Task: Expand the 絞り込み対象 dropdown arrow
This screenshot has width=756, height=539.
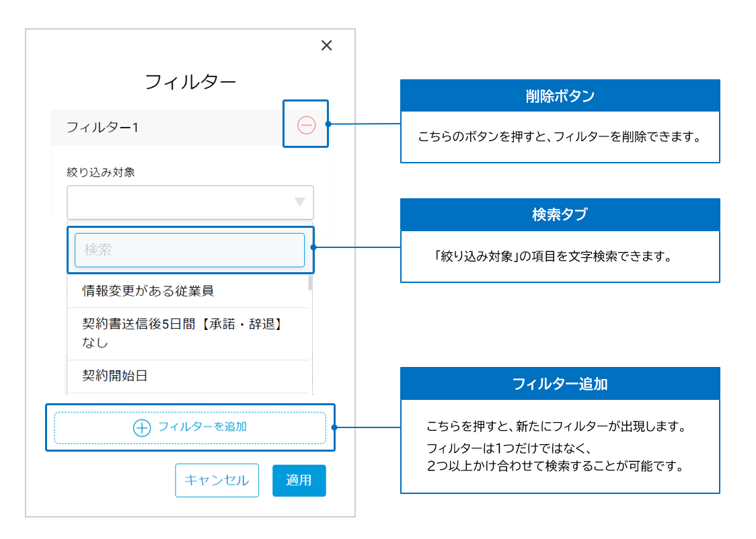Action: tap(300, 202)
